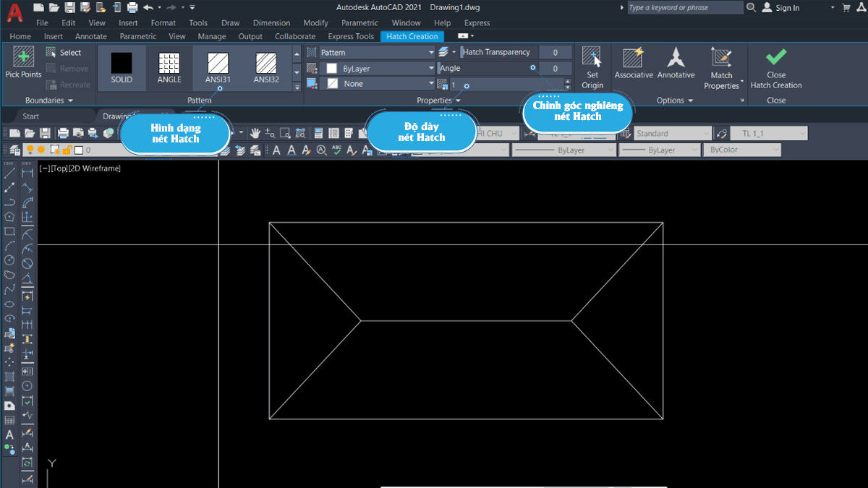The height and width of the screenshot is (488, 868).
Task: Choose the ANGLE hatch pattern
Action: click(169, 68)
